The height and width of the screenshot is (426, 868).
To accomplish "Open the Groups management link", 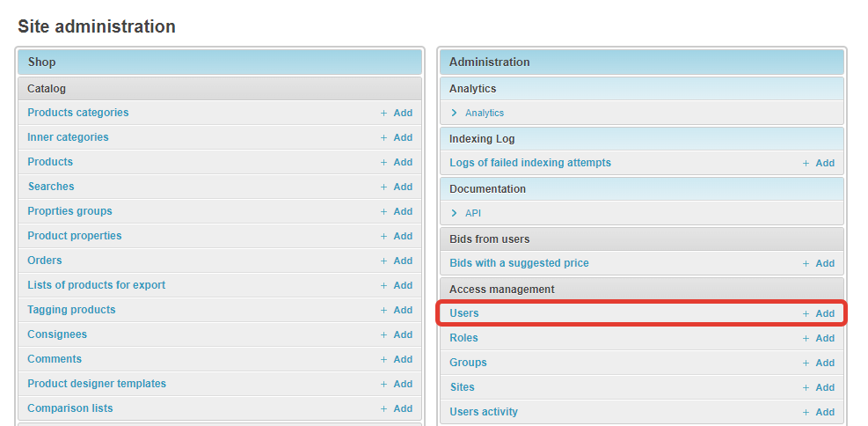I will 468,363.
